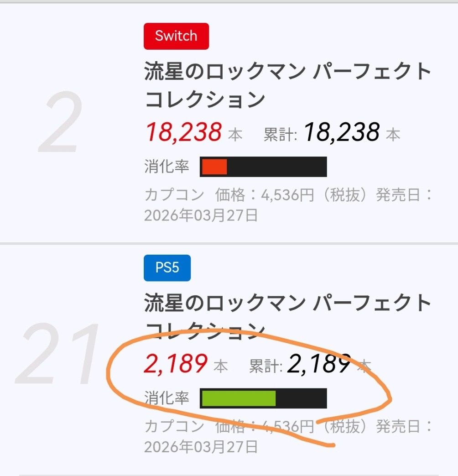Click the 累計 label in the PS5 entry
Screen dimensions: 458x476
point(265,366)
